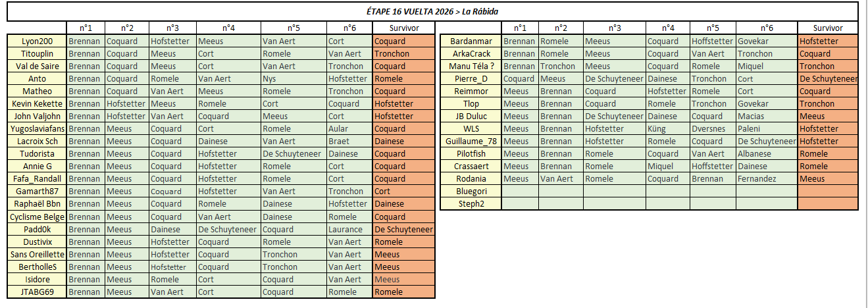The width and height of the screenshot is (868, 308).
Task: Select Yugoslaviafans n°6 cell Aular
Action: [349, 129]
